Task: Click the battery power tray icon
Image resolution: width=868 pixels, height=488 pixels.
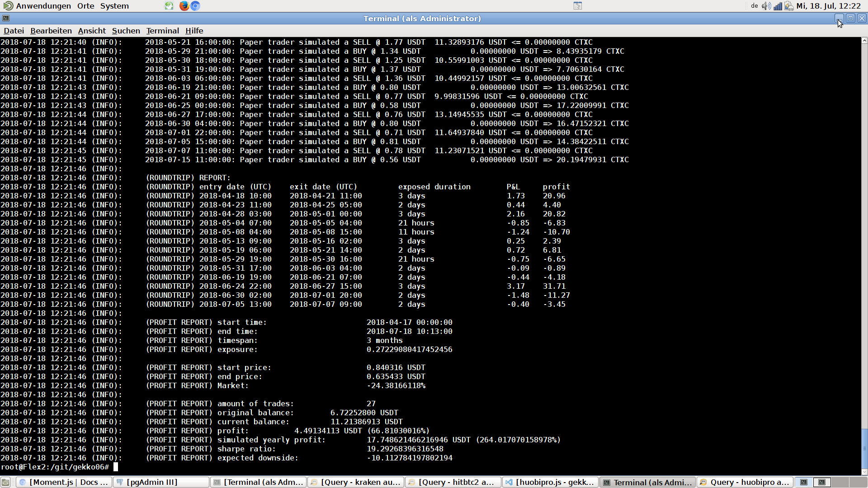Action: click(789, 6)
